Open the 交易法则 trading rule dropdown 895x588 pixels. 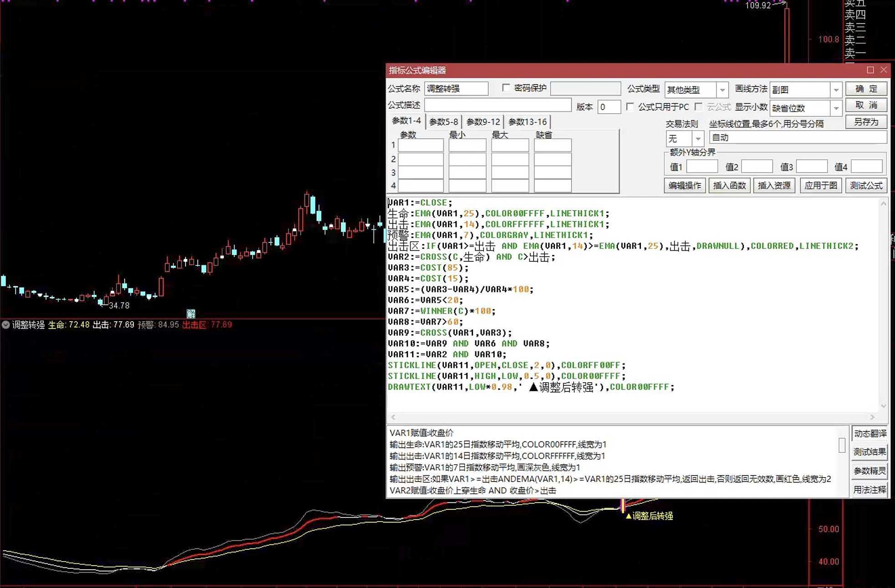(x=698, y=138)
